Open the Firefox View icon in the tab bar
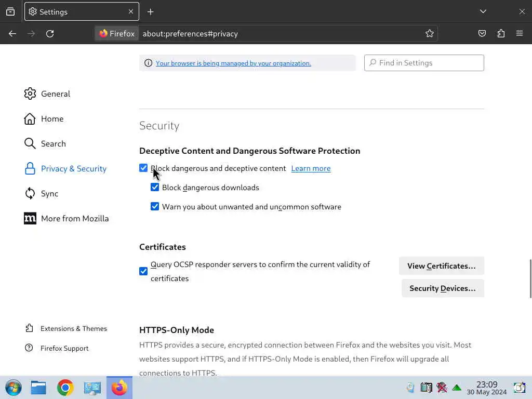This screenshot has width=532, height=399. pyautogui.click(x=10, y=11)
